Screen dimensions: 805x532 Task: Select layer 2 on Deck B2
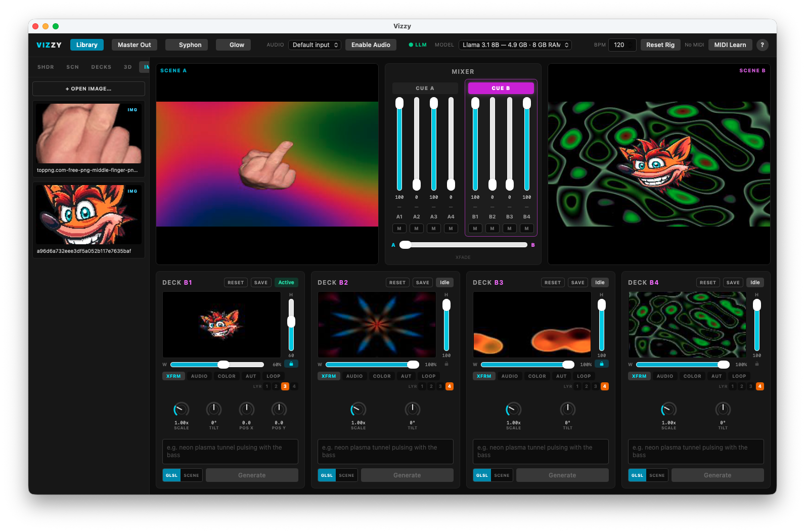431,386
